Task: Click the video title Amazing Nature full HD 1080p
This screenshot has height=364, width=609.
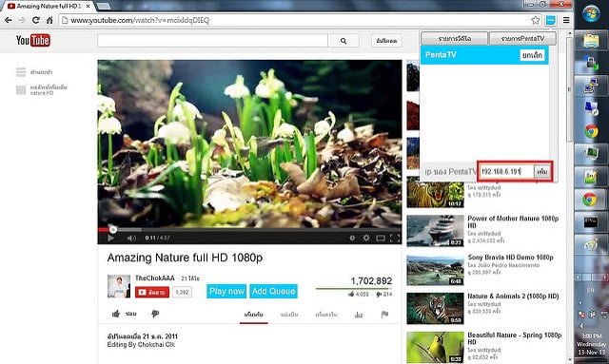Action: [x=185, y=258]
